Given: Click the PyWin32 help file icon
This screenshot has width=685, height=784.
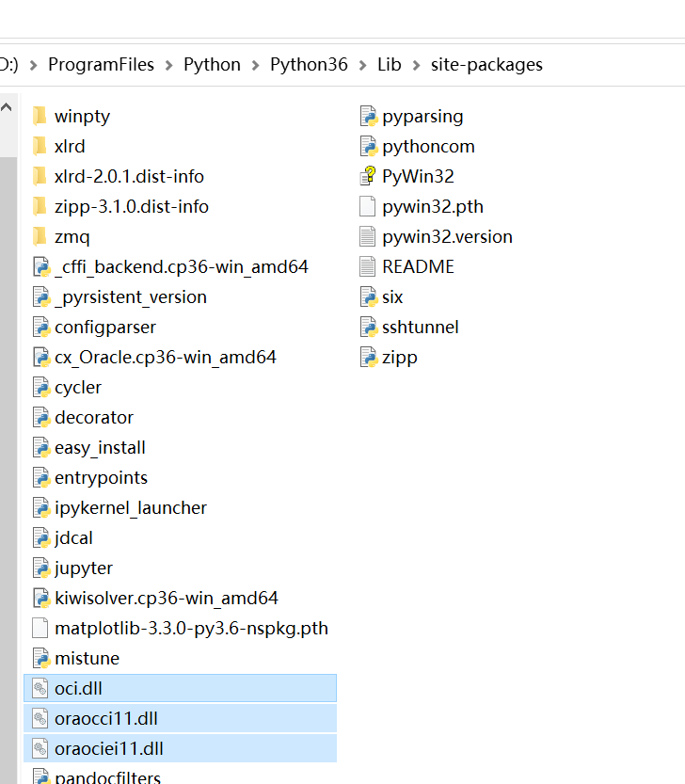Looking at the screenshot, I should (368, 176).
